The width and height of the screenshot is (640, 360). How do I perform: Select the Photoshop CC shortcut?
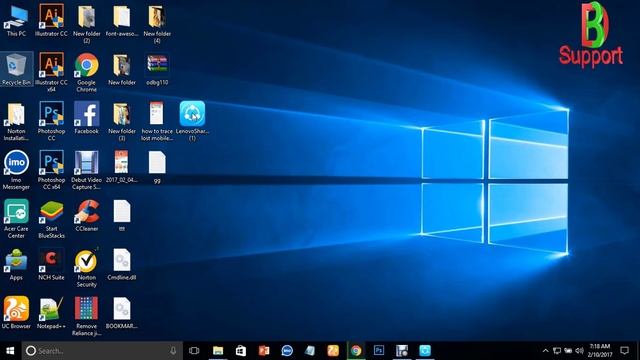(x=51, y=121)
